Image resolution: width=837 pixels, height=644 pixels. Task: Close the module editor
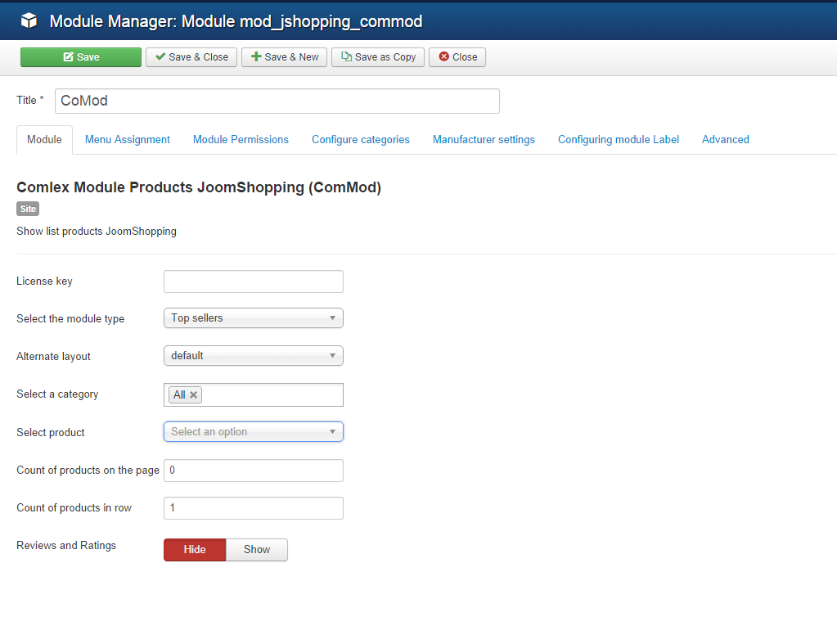(457, 57)
